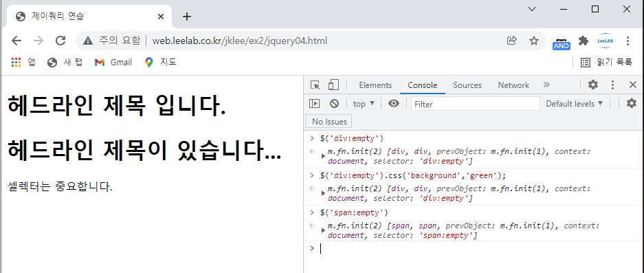Open the 지도 maps bookmark
Screen dimensions: 644x273
click(x=161, y=63)
